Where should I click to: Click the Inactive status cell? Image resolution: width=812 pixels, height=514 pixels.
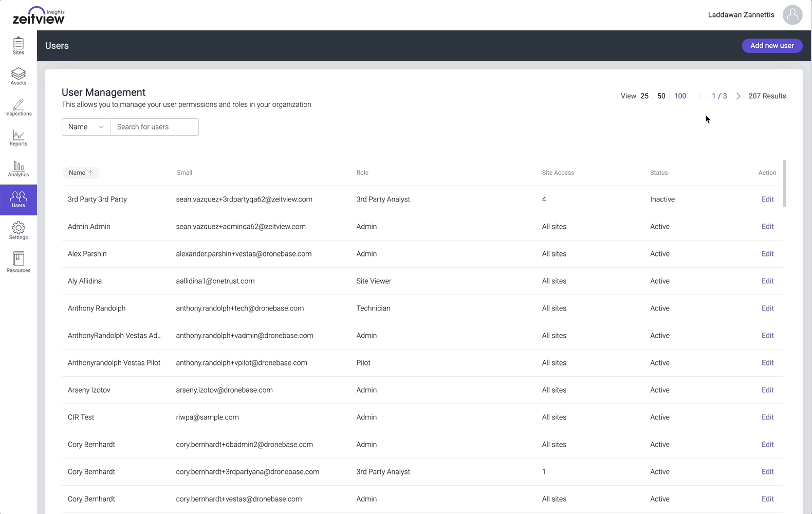coord(662,199)
